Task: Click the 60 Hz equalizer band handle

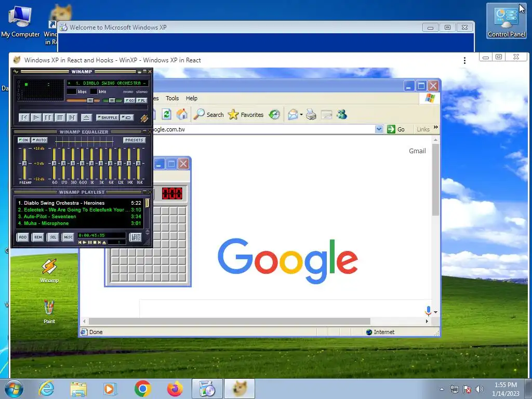Action: coord(54,163)
